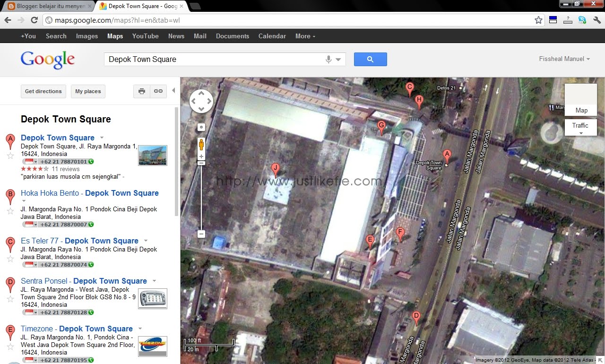Click the blue search button
Image resolution: width=605 pixels, height=364 pixels.
[x=370, y=59]
